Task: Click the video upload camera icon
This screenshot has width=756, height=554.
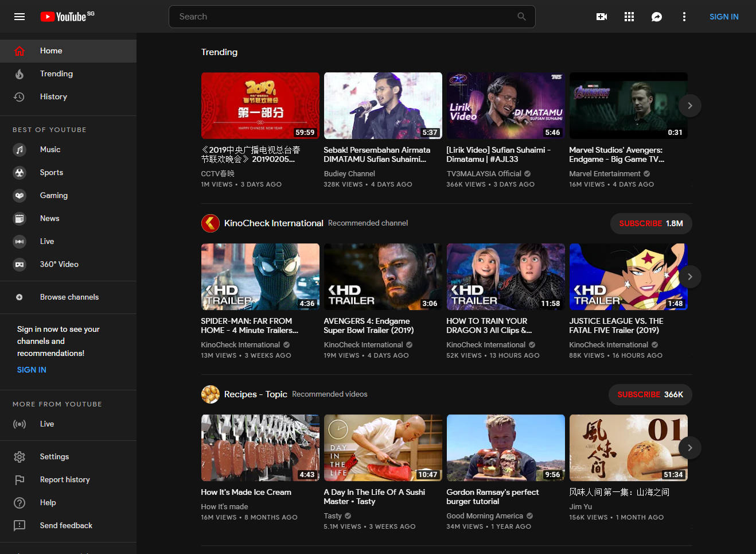Action: (602, 17)
